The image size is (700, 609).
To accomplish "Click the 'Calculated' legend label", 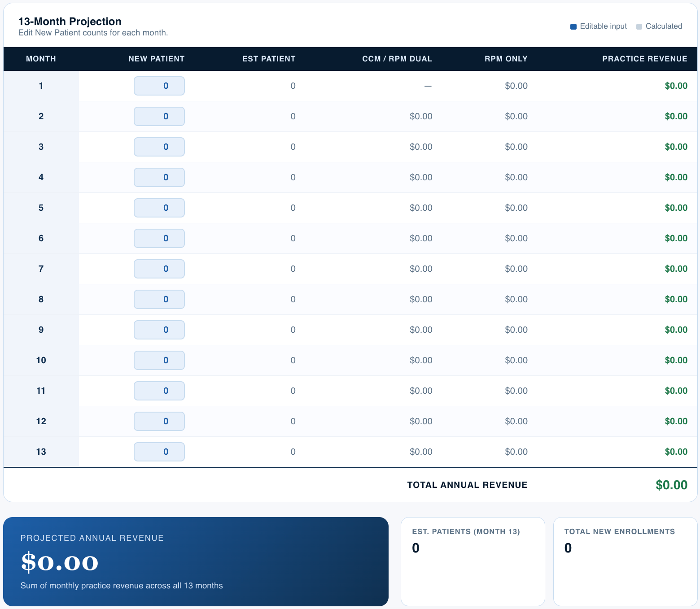I will (x=664, y=26).
